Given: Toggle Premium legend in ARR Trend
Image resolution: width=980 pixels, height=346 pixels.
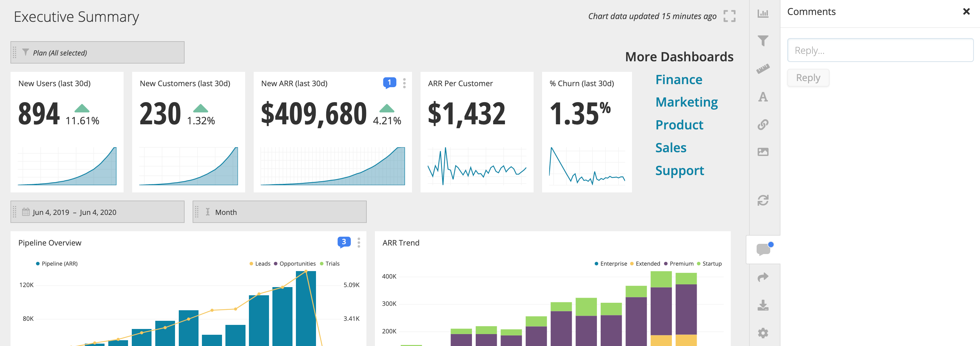Looking at the screenshot, I should (679, 263).
